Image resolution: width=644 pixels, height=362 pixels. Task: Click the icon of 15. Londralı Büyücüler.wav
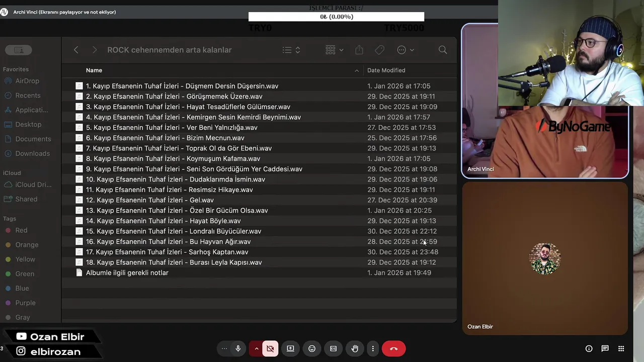79,231
